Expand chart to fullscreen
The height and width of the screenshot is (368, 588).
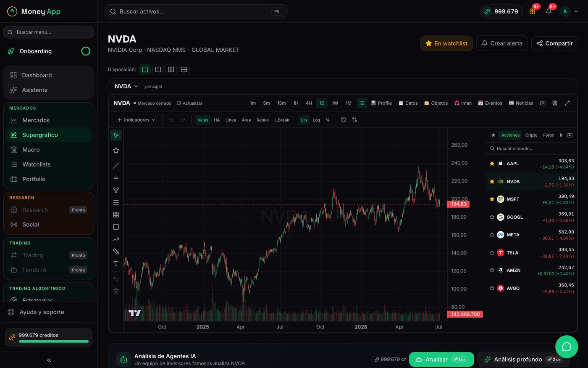pyautogui.click(x=567, y=103)
